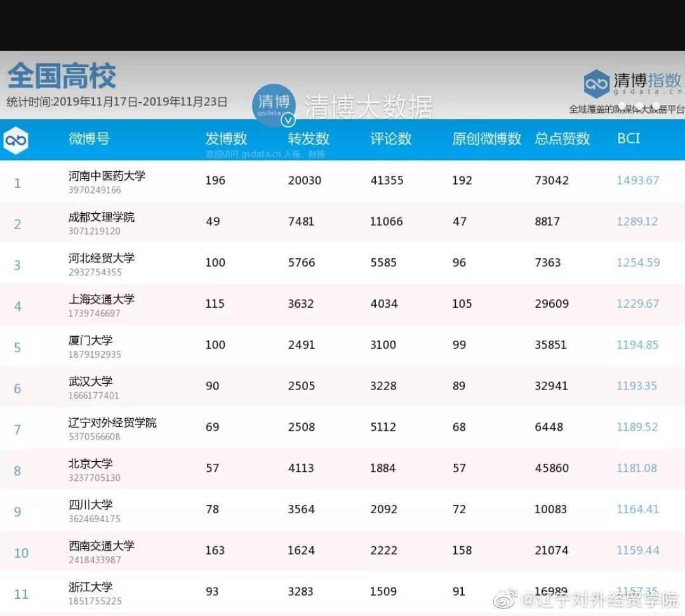Select 河北经贸大学 in the ranking
The width and height of the screenshot is (685, 616).
click(102, 258)
